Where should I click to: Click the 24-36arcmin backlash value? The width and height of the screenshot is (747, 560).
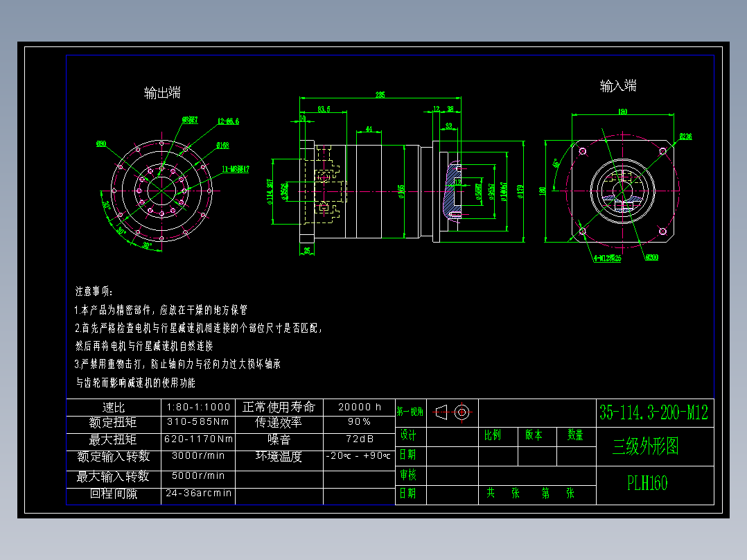(x=198, y=494)
